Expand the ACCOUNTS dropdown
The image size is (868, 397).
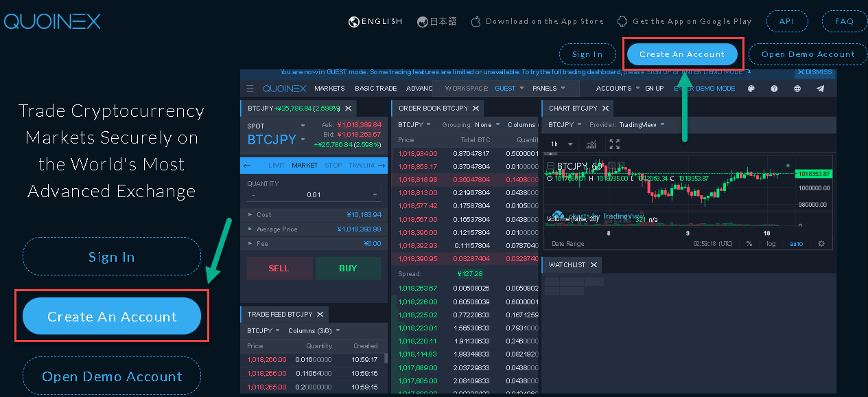(x=618, y=89)
